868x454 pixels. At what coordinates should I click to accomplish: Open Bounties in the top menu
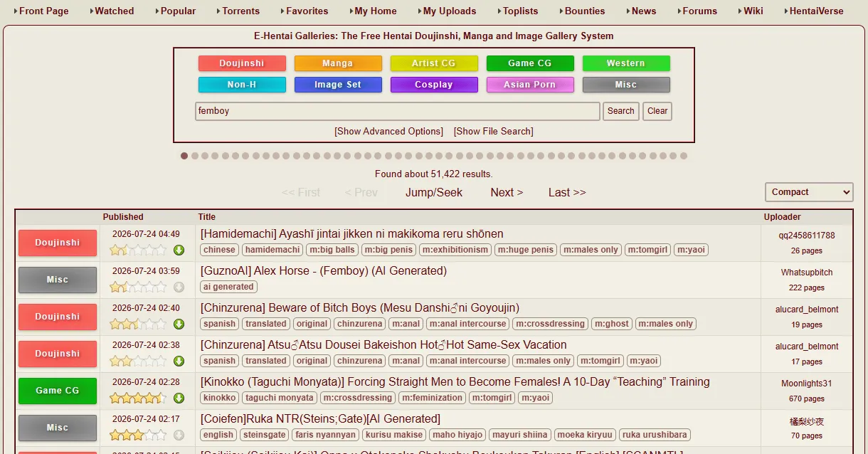pyautogui.click(x=585, y=11)
